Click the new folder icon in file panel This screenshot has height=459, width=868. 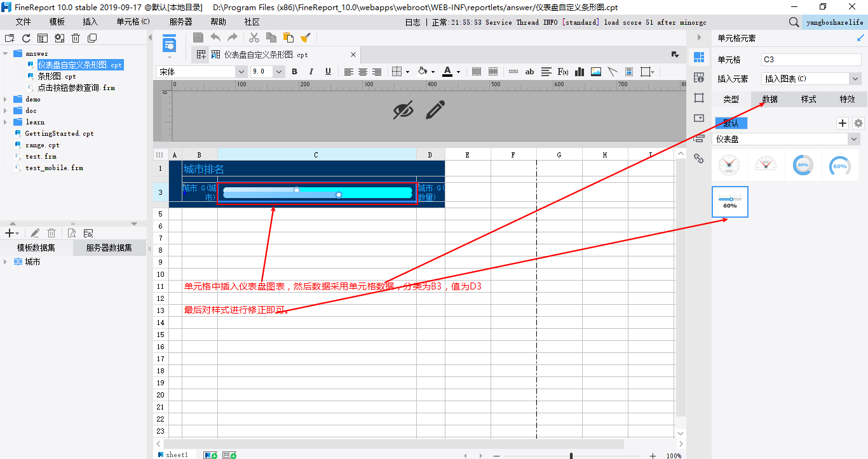10,38
